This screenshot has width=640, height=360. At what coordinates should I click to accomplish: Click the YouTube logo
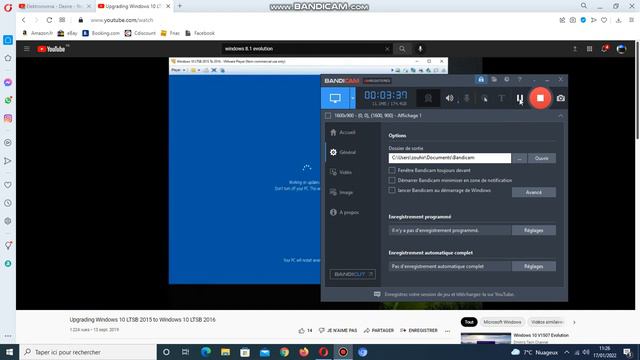pos(52,49)
